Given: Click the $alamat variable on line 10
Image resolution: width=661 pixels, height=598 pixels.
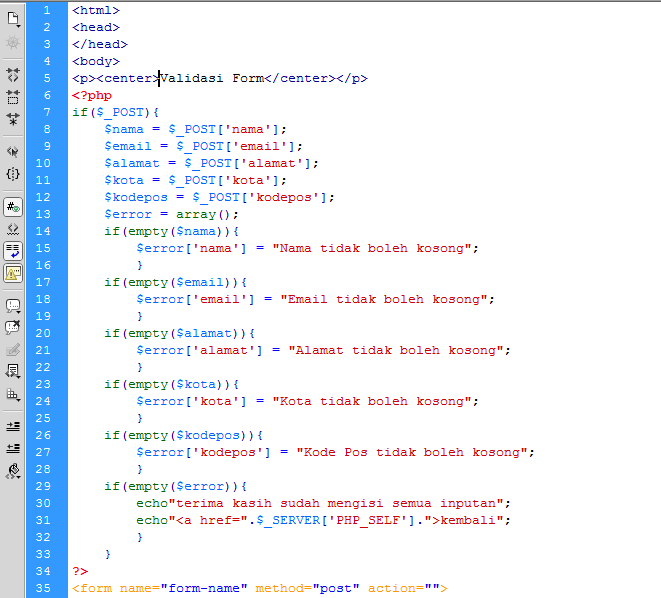Looking at the screenshot, I should pos(132,164).
